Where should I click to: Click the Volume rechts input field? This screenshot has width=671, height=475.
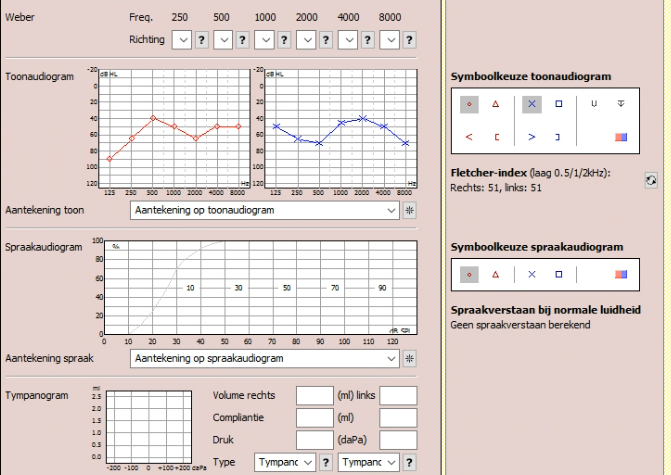pyautogui.click(x=315, y=396)
